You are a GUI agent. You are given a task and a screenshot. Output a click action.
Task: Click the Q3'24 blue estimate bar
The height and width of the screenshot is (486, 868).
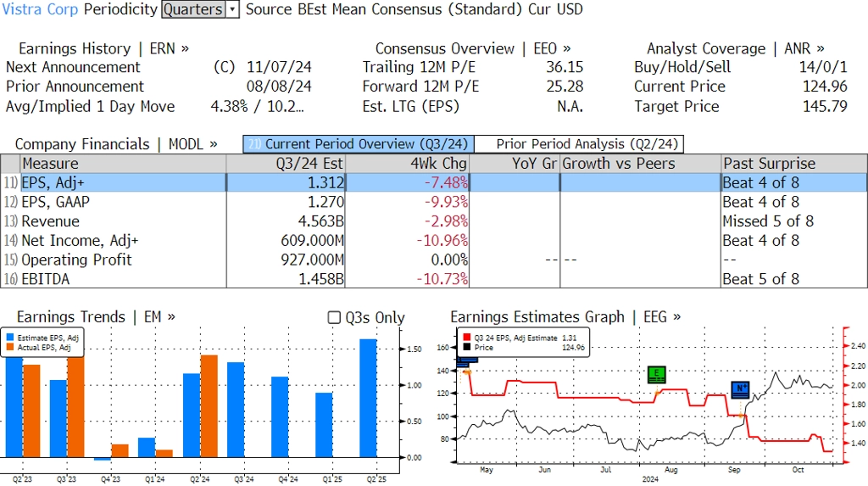236,410
